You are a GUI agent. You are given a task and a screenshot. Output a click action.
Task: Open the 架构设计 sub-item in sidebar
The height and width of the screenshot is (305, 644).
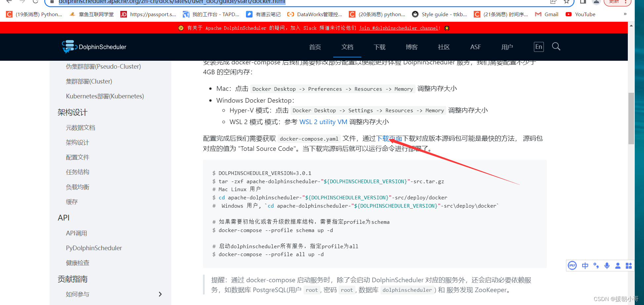[77, 142]
